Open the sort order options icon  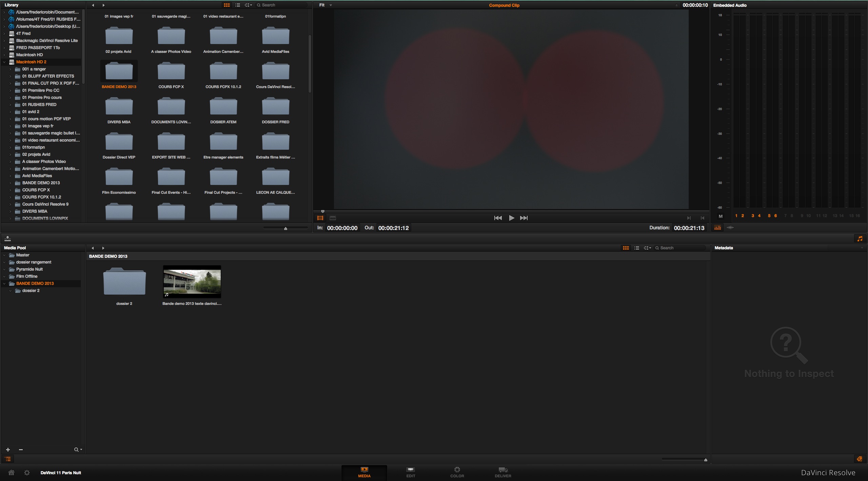tap(248, 5)
